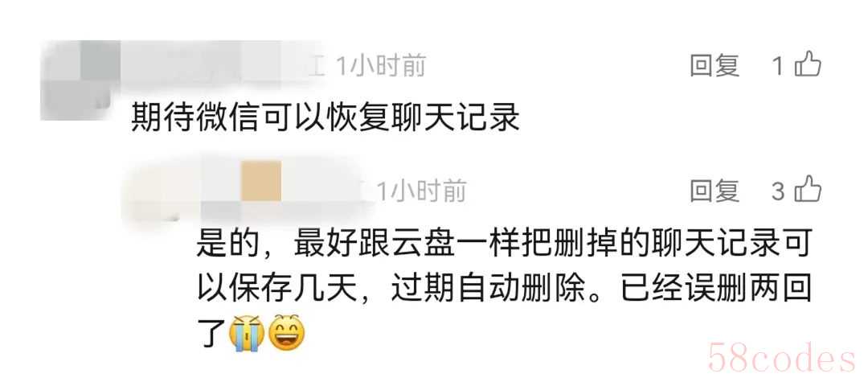Click the like count 3 on the reply
Image resolution: width=868 pixels, height=382 pixels.
tap(778, 191)
